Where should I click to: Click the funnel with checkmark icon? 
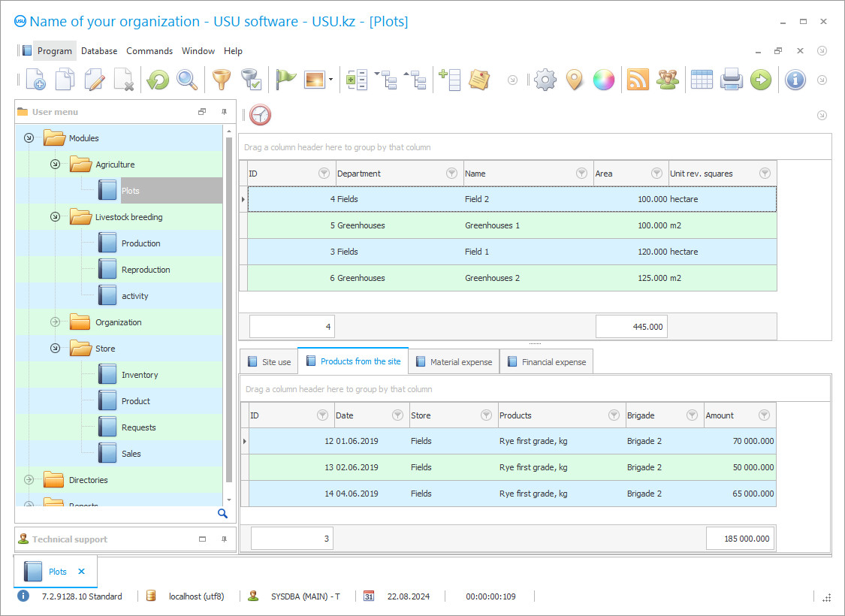[x=251, y=80]
